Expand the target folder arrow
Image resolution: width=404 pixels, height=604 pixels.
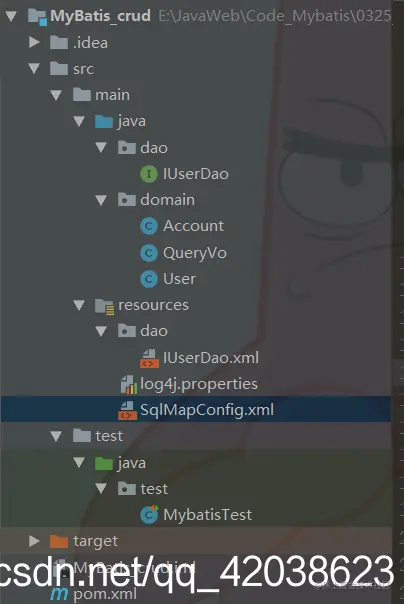pyautogui.click(x=34, y=541)
